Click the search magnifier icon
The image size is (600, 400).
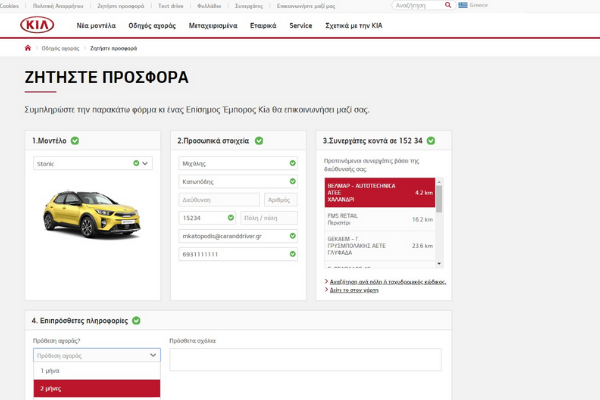coord(448,5)
